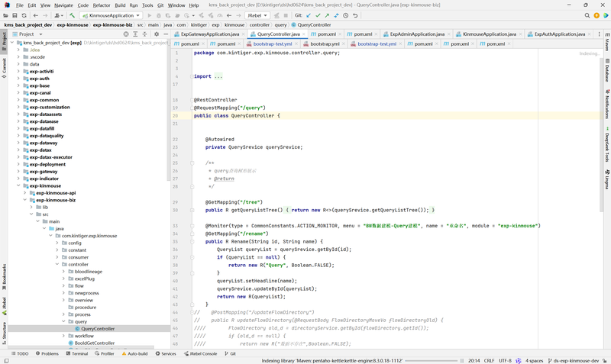Open the Refactor menu
This screenshot has height=364, width=611.
[102, 5]
